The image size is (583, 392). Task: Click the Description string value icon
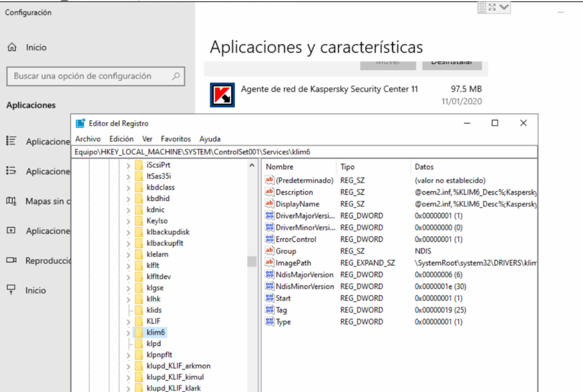(269, 192)
